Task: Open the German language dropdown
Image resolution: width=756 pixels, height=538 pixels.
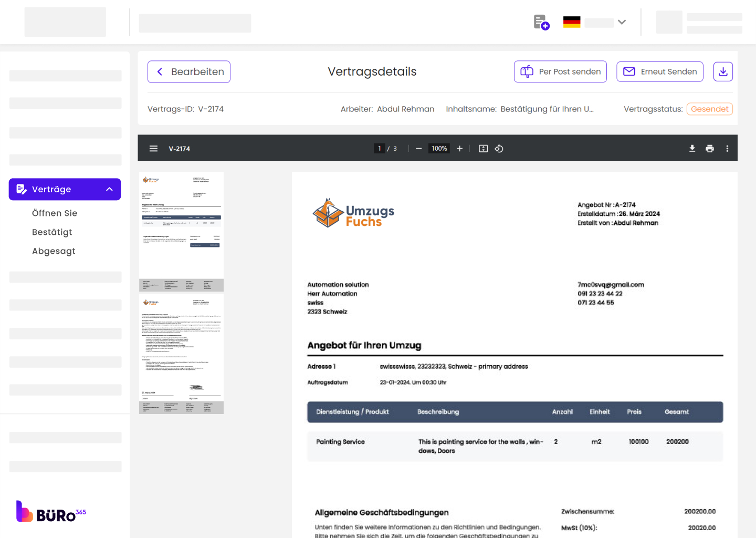Action: (594, 23)
